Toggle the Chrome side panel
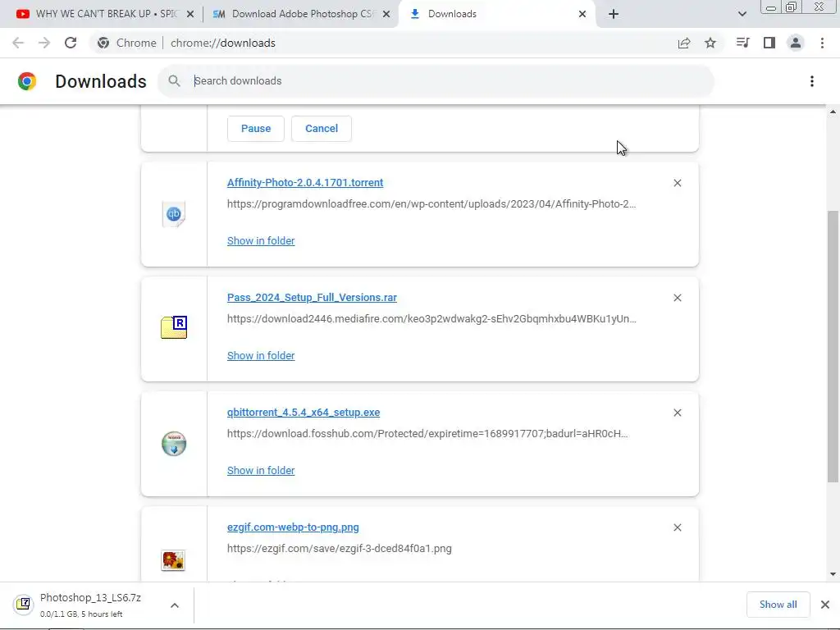Screen dimensions: 840x630 pyautogui.click(x=769, y=43)
